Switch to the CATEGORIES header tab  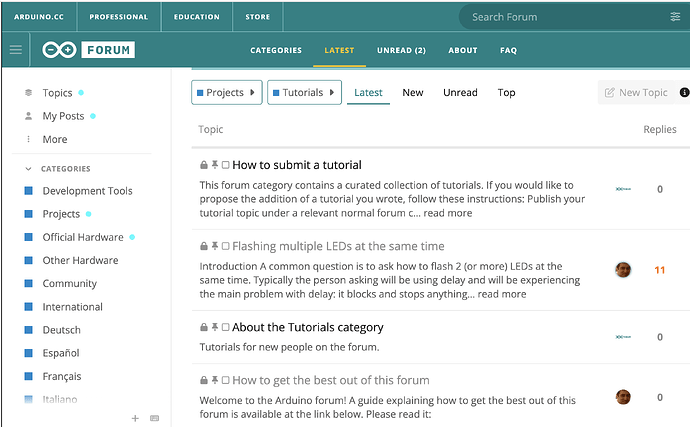pyautogui.click(x=276, y=50)
